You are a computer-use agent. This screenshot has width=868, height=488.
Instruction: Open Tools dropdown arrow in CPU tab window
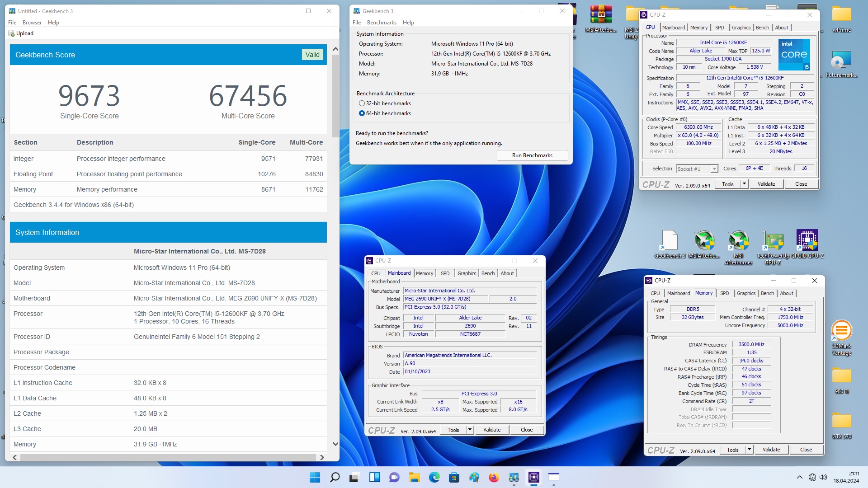click(744, 184)
